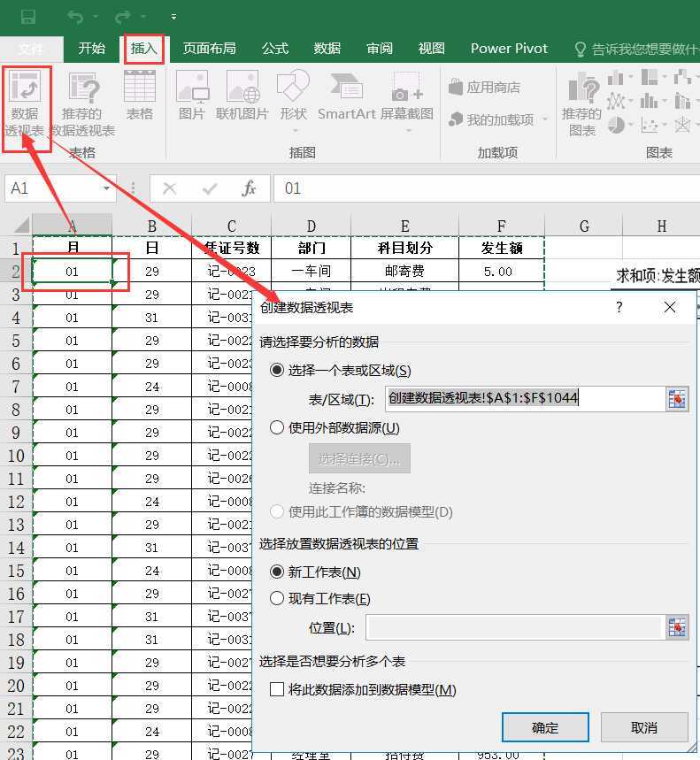
Task: Switch to the Page Layout (页面布局) tab
Action: click(210, 49)
